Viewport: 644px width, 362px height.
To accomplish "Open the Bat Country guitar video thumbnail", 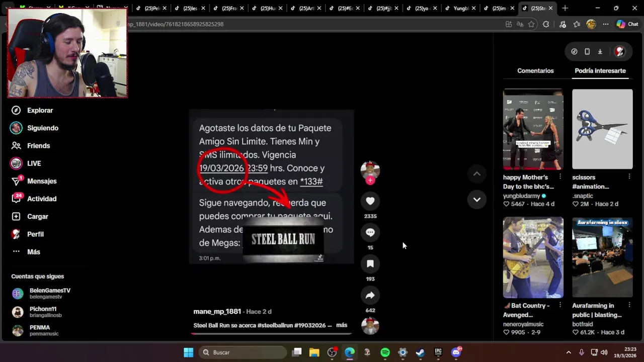I will coord(533,257).
